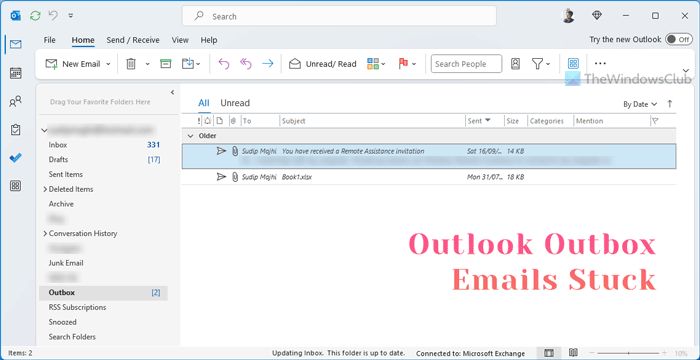Open the account profile picture
Image resolution: width=700 pixels, height=360 pixels.
(x=568, y=16)
